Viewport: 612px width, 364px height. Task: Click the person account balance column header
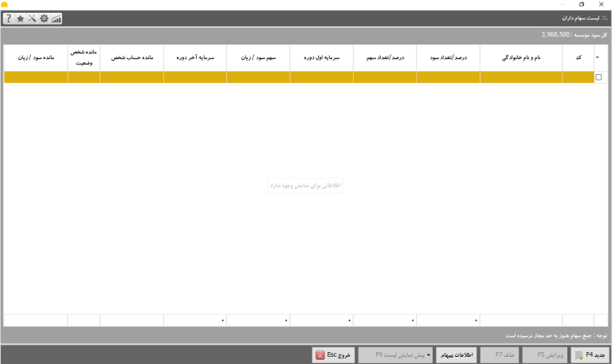(x=132, y=57)
